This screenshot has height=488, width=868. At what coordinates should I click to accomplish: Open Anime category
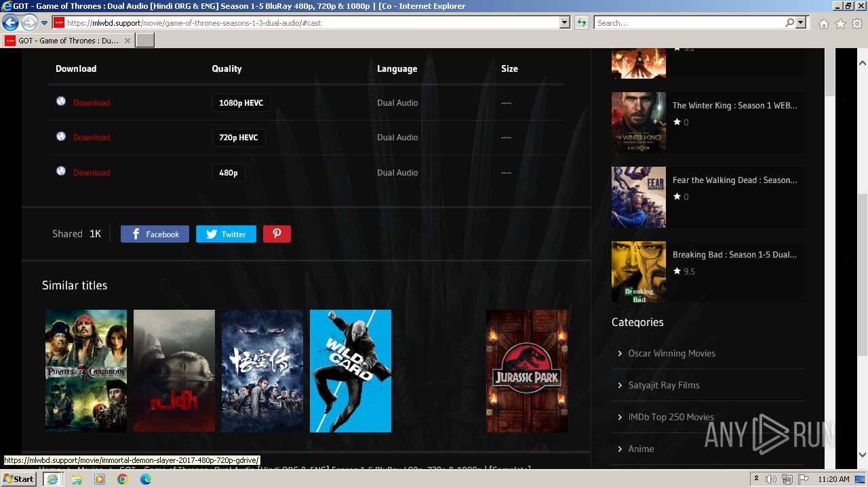click(x=641, y=449)
